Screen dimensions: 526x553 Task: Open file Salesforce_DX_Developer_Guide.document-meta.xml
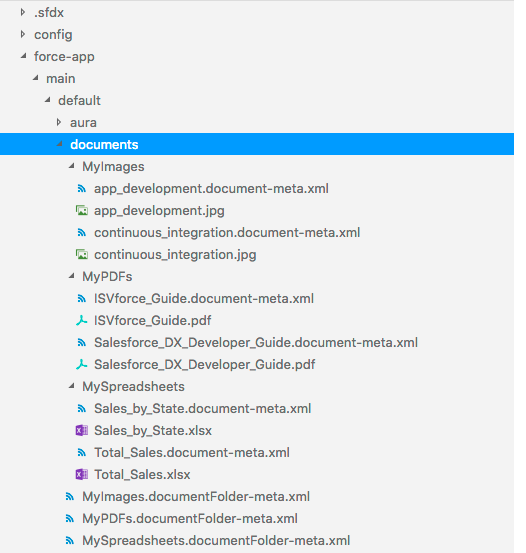click(x=256, y=343)
